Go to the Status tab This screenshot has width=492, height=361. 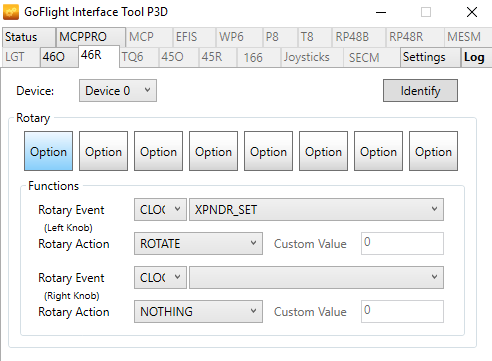29,37
